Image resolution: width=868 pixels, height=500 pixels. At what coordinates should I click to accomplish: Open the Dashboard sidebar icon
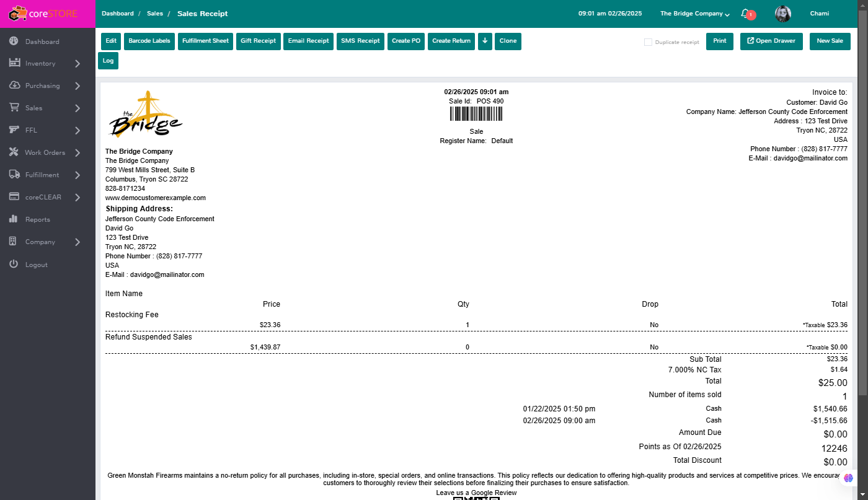click(14, 42)
